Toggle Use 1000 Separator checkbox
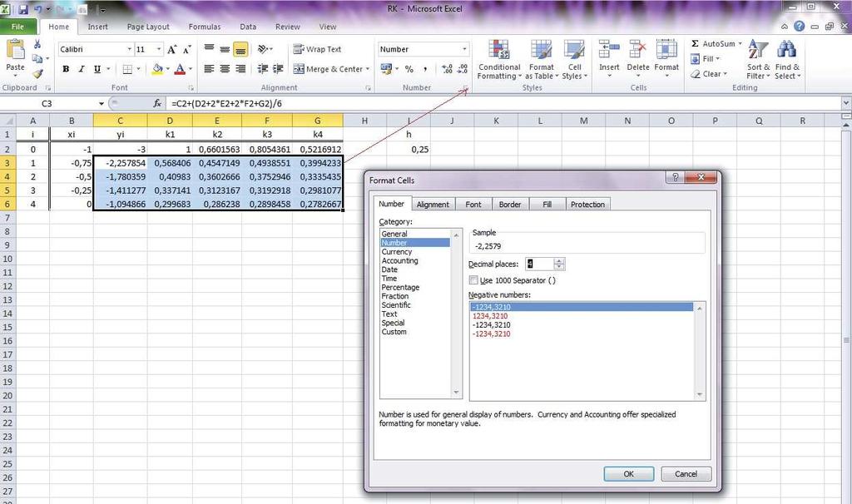 [x=473, y=280]
